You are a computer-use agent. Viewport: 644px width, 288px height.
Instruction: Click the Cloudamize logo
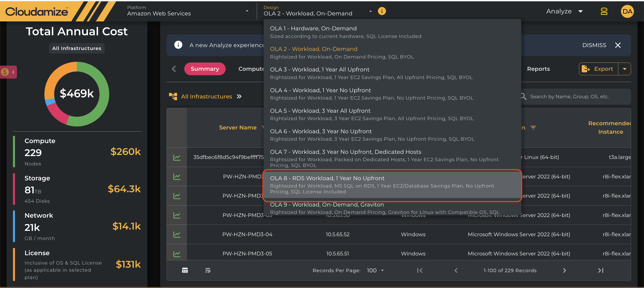coord(37,11)
